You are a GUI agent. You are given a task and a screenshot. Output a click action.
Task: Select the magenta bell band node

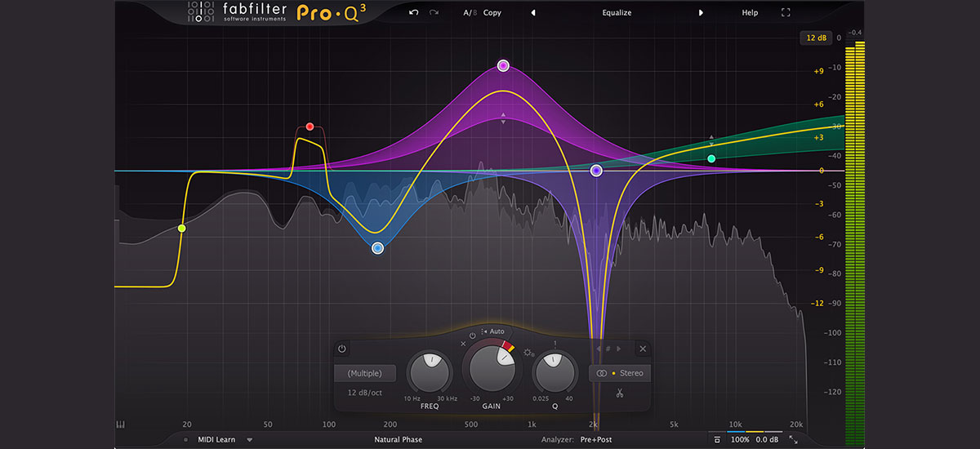pyautogui.click(x=503, y=65)
